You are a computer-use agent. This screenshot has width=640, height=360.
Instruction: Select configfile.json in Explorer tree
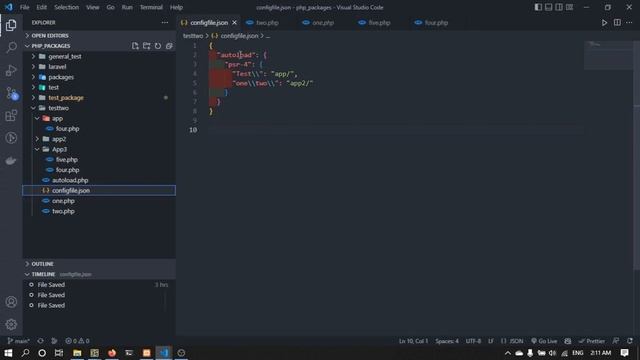[x=99, y=190]
